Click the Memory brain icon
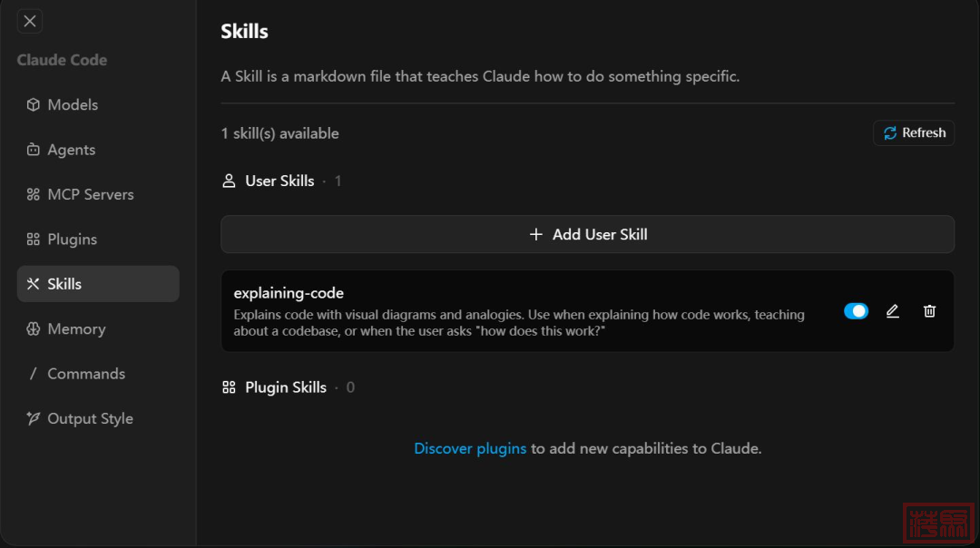The width and height of the screenshot is (980, 548). 34,329
